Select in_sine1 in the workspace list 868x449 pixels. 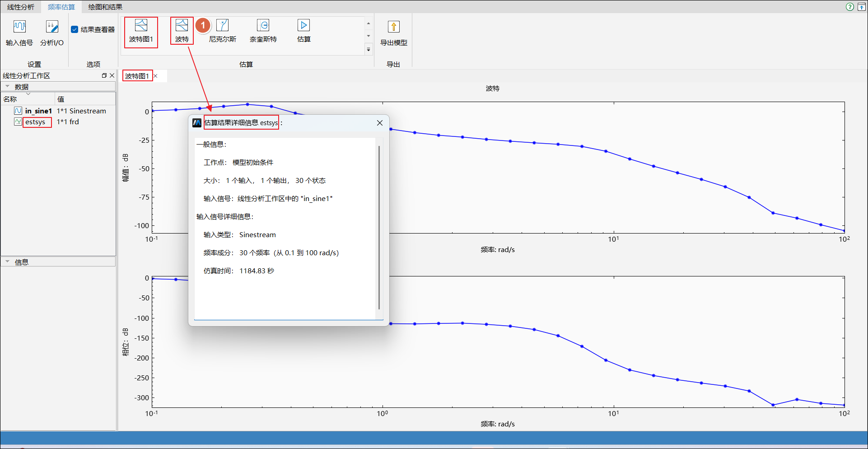click(38, 111)
